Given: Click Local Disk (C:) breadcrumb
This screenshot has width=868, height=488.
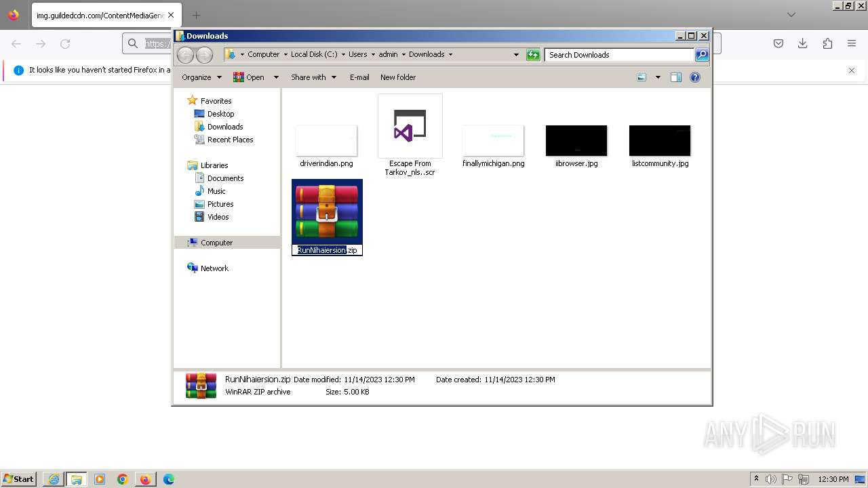Looking at the screenshot, I should click(314, 54).
